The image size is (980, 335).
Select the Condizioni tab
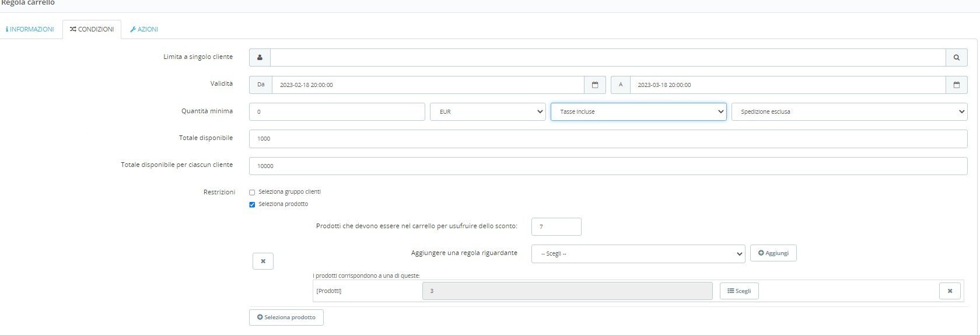tap(92, 29)
